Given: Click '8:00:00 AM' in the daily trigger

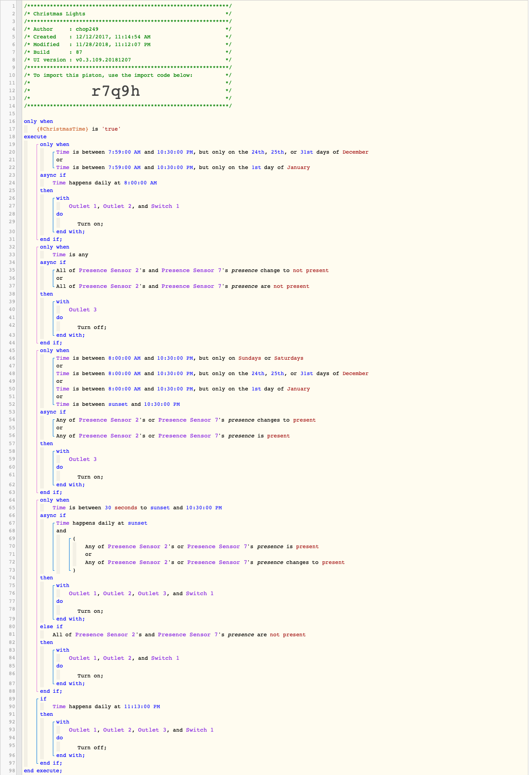Looking at the screenshot, I should point(140,183).
